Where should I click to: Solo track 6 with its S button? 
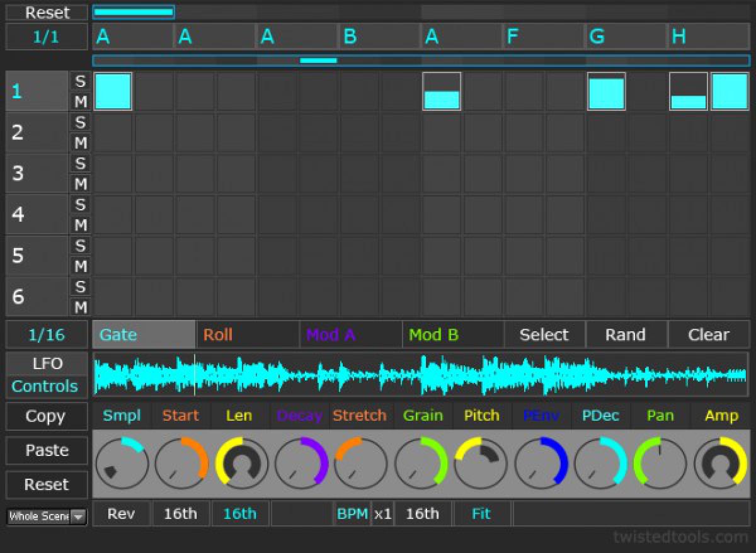(x=80, y=287)
